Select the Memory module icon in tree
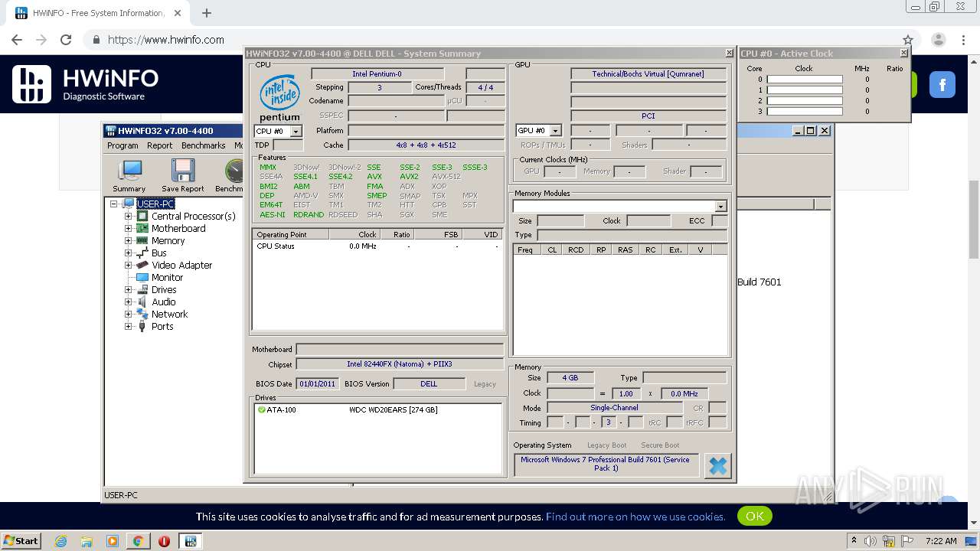980x551 pixels. [142, 240]
